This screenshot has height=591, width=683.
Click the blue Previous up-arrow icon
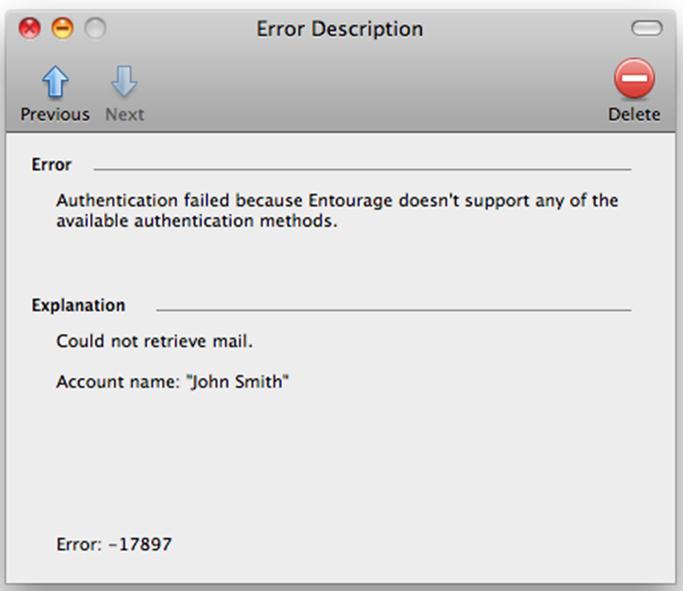point(55,81)
